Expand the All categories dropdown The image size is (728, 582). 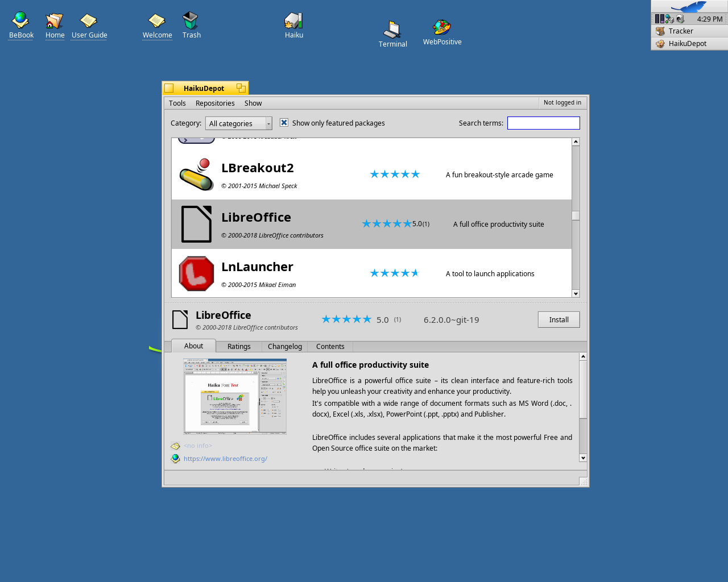pyautogui.click(x=239, y=123)
